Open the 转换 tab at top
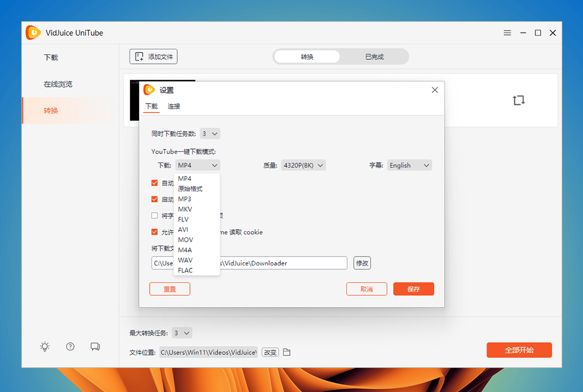 coord(307,57)
